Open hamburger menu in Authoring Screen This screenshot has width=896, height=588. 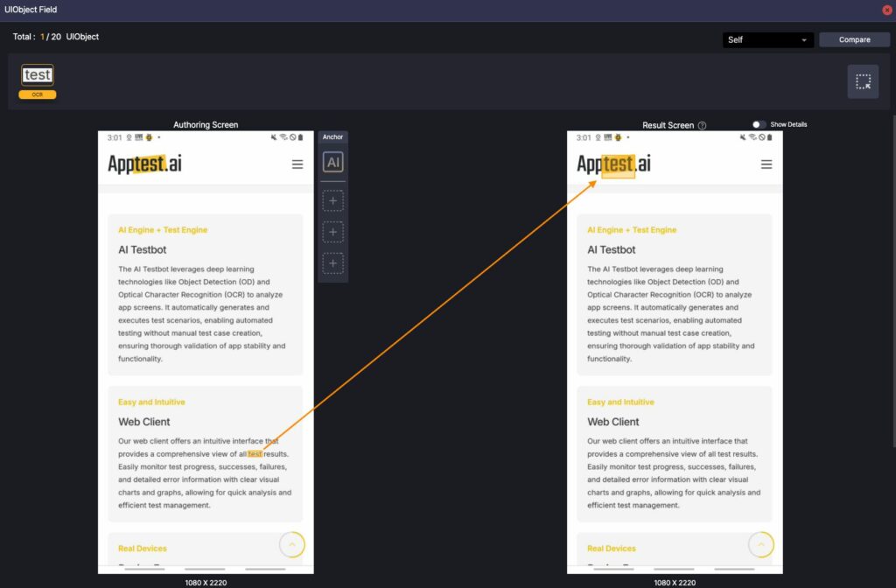click(297, 164)
